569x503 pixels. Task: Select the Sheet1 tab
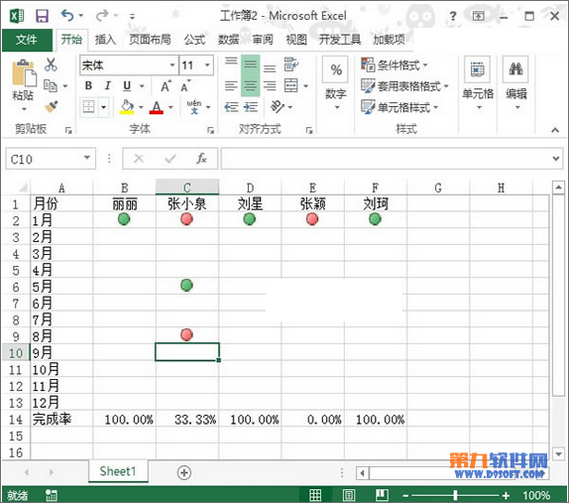(x=118, y=471)
